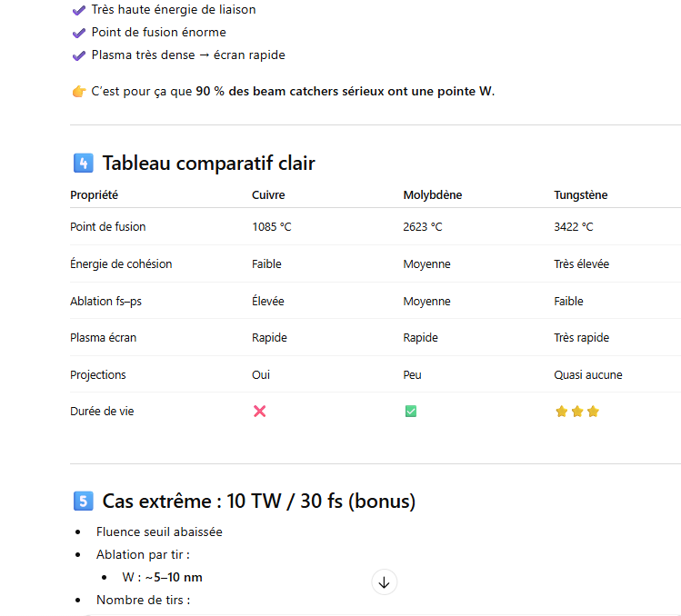
Task: Select the 'Molybdène' column header
Action: pos(432,195)
